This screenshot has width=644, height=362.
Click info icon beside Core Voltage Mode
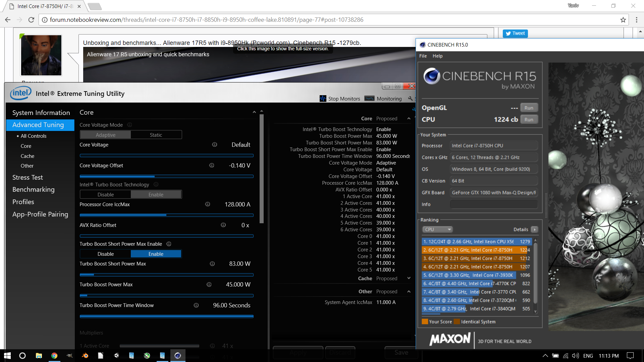[129, 125]
